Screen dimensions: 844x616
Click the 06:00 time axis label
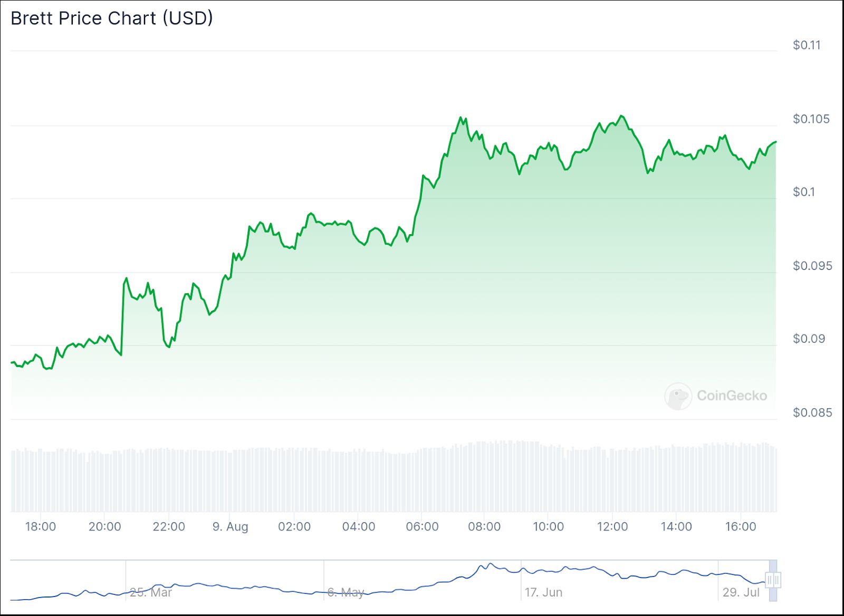422,526
